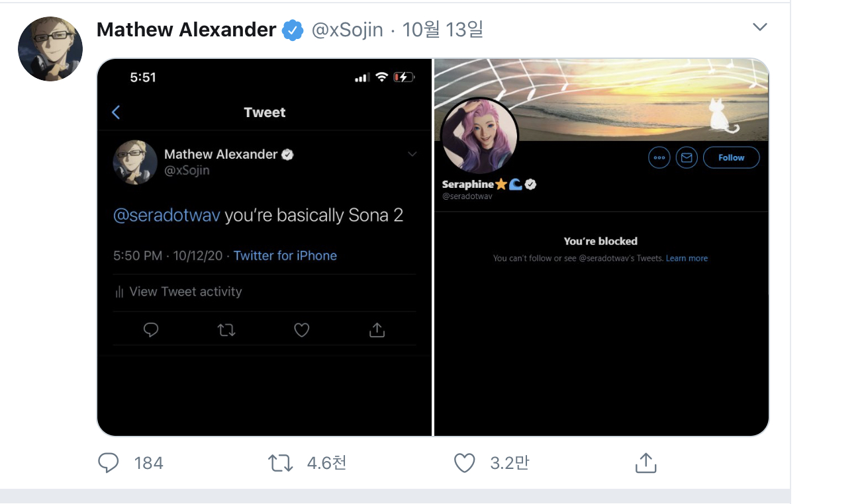Viewport: 864px width, 504px height.
Task: Click the back arrow in embedded Tweet
Action: (116, 112)
